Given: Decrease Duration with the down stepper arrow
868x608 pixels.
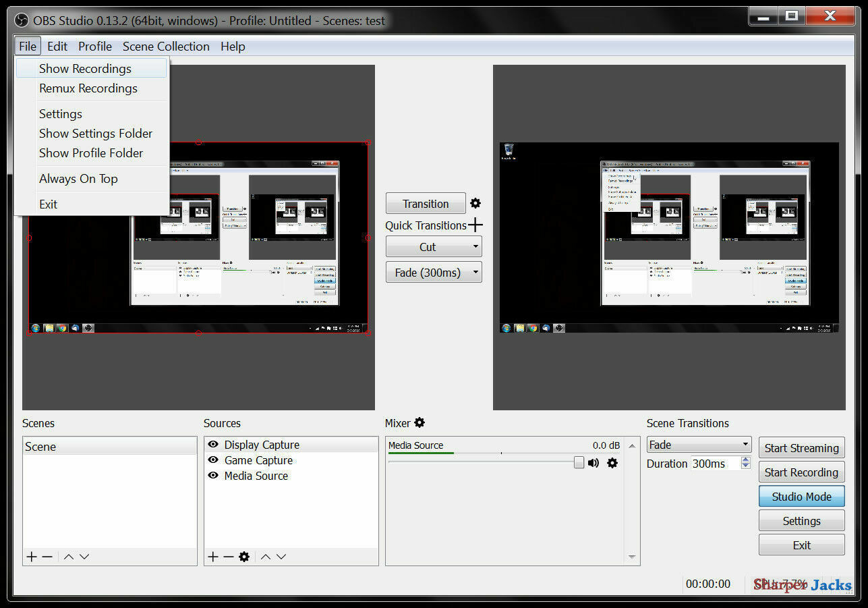Looking at the screenshot, I should coord(745,467).
